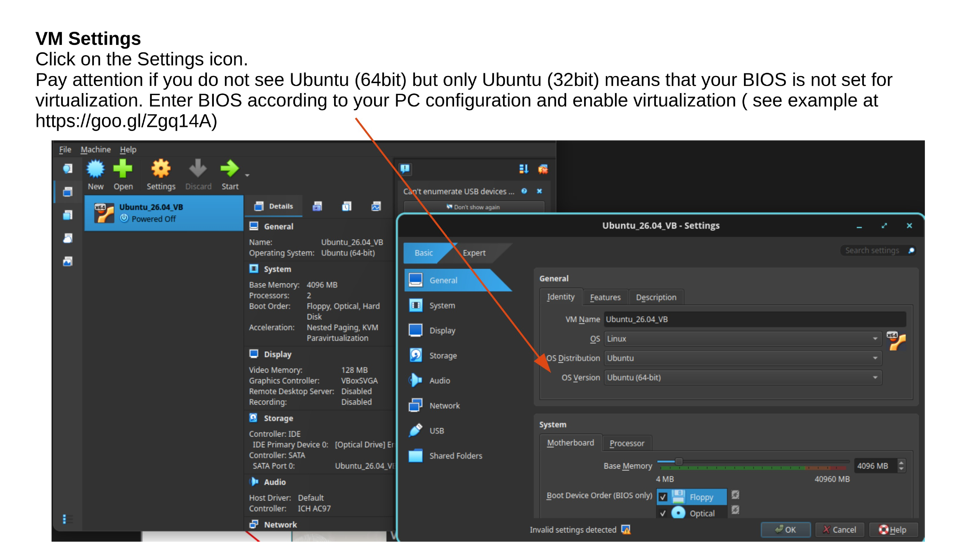Click the list menu icon at sidebar bottom
Viewport: 980px width, 551px height.
(67, 519)
